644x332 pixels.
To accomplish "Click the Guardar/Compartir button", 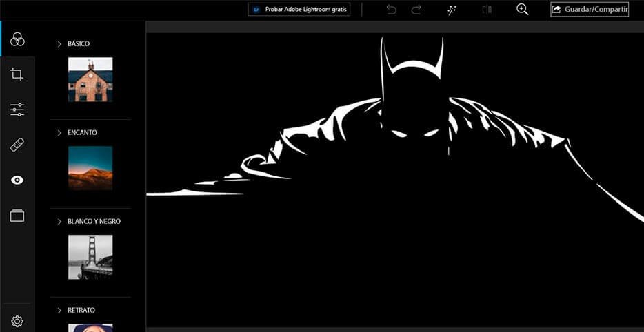I will 590,10.
